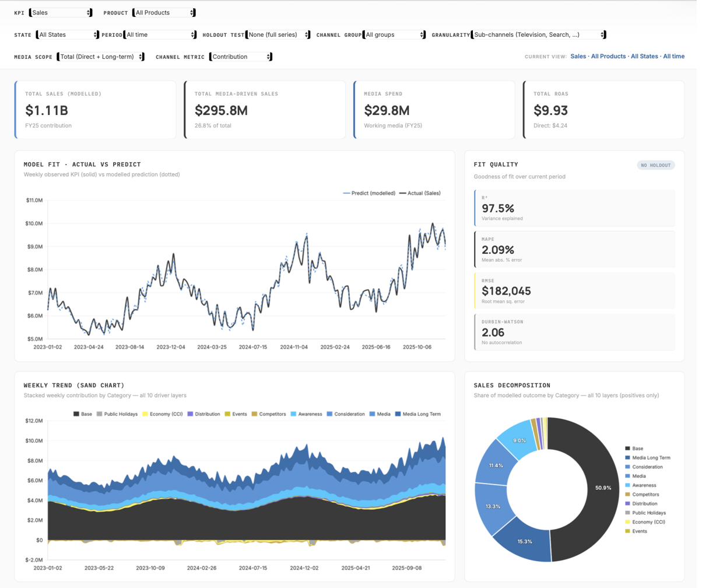Click the R² 97.5% metric tile
The height and width of the screenshot is (588, 702).
[574, 208]
